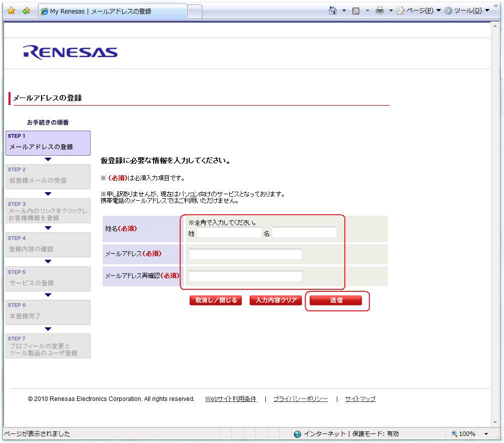
Task: Open the プライバシーポリシー link
Action: pyautogui.click(x=300, y=399)
